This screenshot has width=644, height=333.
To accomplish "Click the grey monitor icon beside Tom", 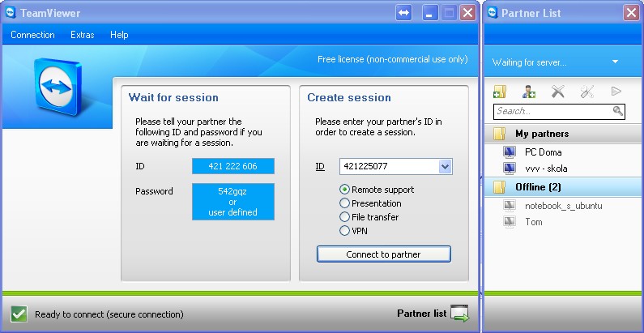I will pyautogui.click(x=510, y=222).
